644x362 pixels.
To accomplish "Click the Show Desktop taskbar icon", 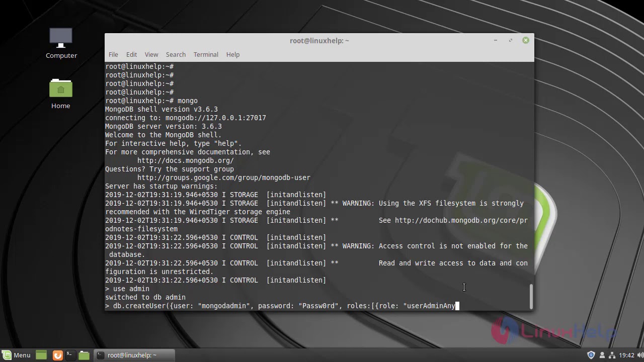I will [41, 355].
